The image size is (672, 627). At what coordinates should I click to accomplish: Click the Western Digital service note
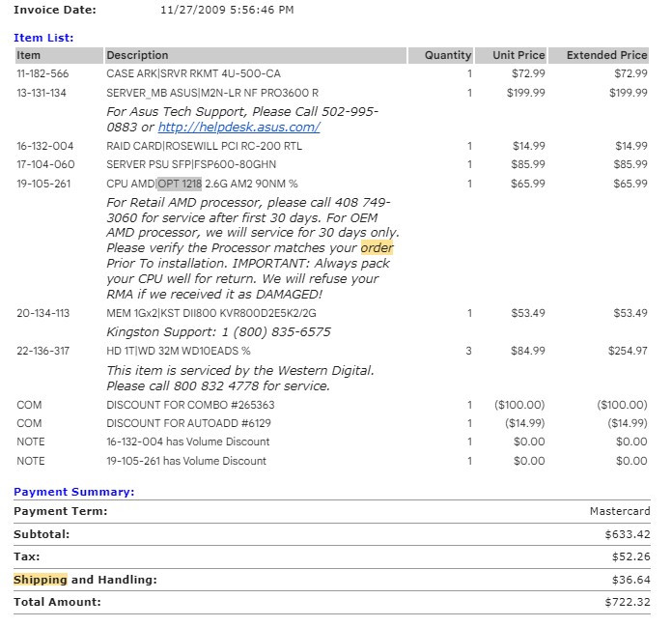tap(240, 379)
